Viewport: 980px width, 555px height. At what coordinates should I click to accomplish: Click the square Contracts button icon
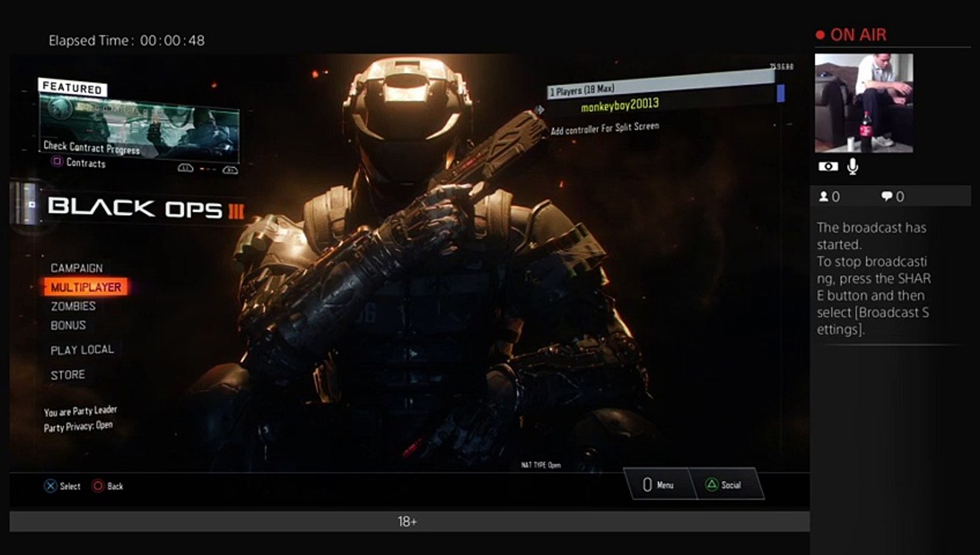click(x=57, y=163)
